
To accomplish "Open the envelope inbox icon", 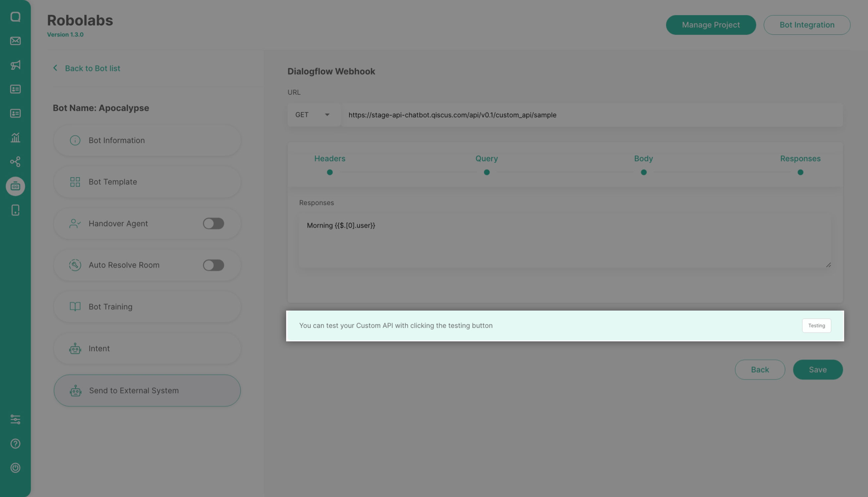I will click(x=15, y=41).
